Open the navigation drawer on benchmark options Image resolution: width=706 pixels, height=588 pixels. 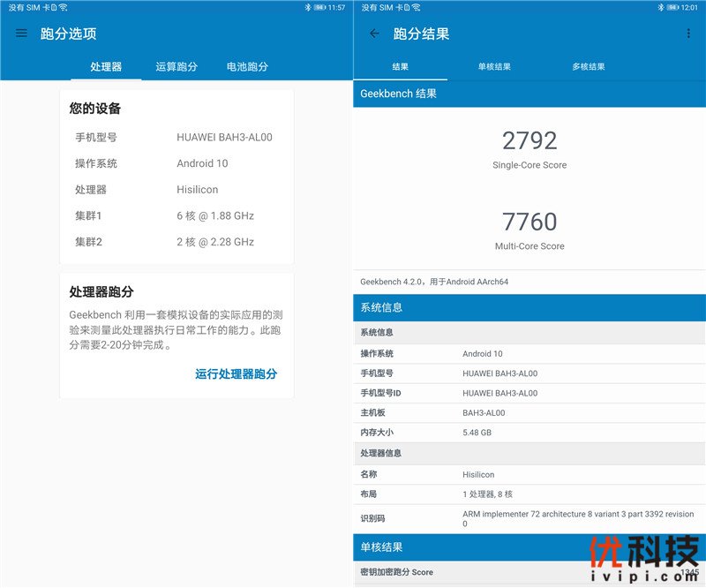tap(21, 33)
